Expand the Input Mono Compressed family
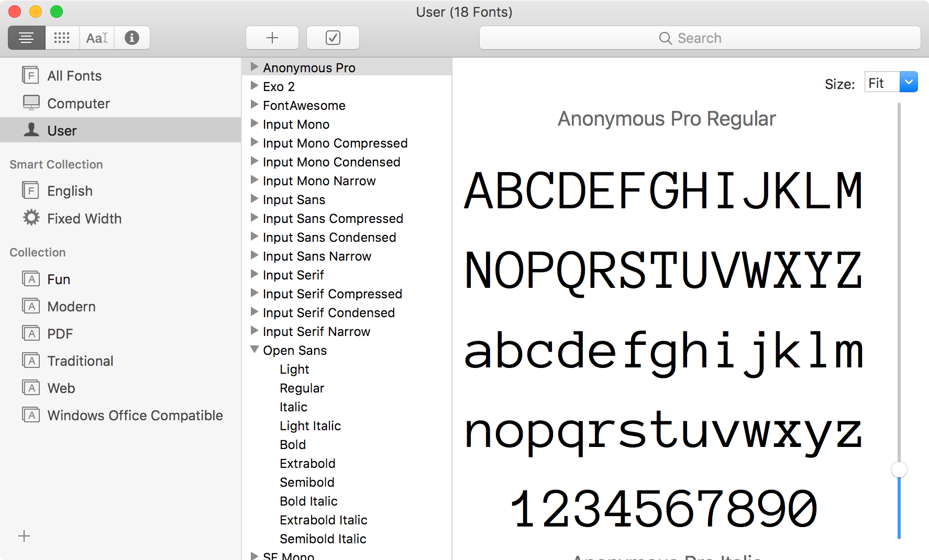 [x=255, y=142]
